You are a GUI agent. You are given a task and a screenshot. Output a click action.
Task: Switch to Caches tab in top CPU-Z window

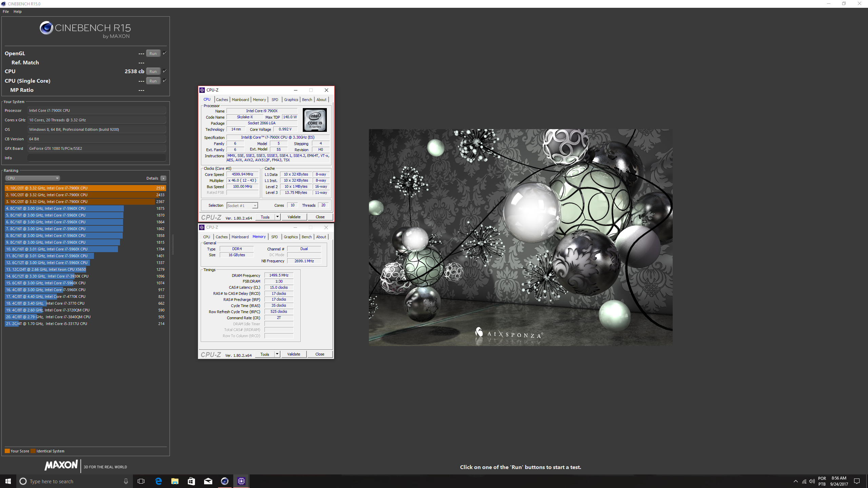[x=222, y=100]
